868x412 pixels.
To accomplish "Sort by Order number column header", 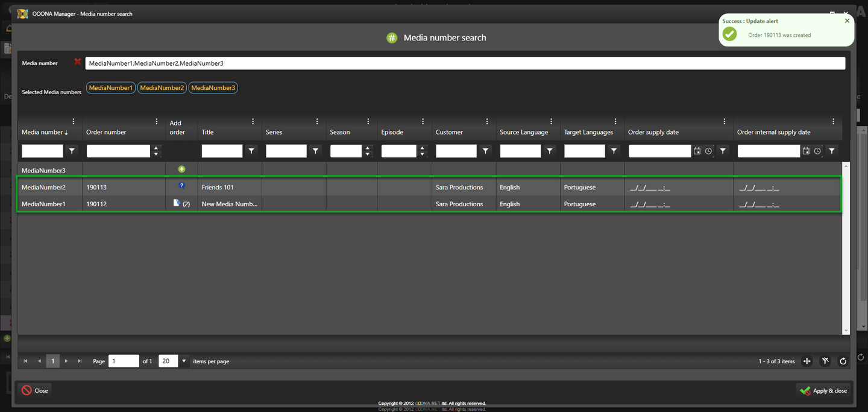I will tap(107, 132).
